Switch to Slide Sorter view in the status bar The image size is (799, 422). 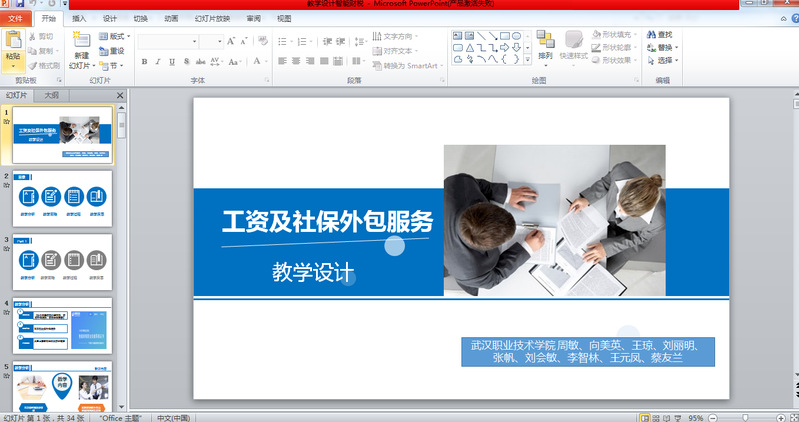coord(657,417)
